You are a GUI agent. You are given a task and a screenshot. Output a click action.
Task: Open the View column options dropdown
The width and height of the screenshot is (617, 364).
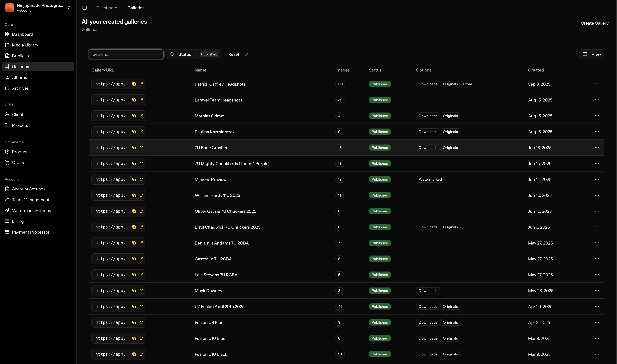pos(592,54)
